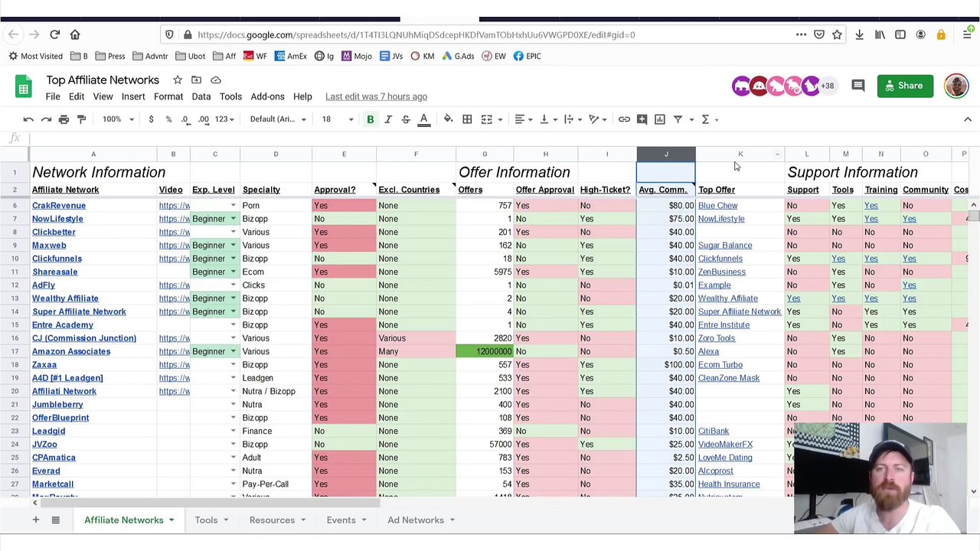This screenshot has height=551, width=980.
Task: Click the Redo toolbar icon
Action: point(46,119)
